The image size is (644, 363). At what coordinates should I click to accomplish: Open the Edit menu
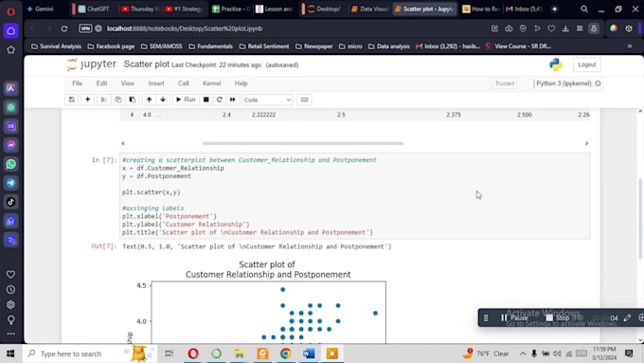pos(101,83)
